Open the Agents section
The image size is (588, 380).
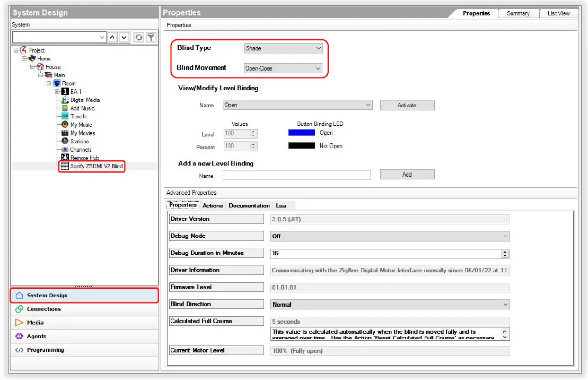tap(37, 336)
